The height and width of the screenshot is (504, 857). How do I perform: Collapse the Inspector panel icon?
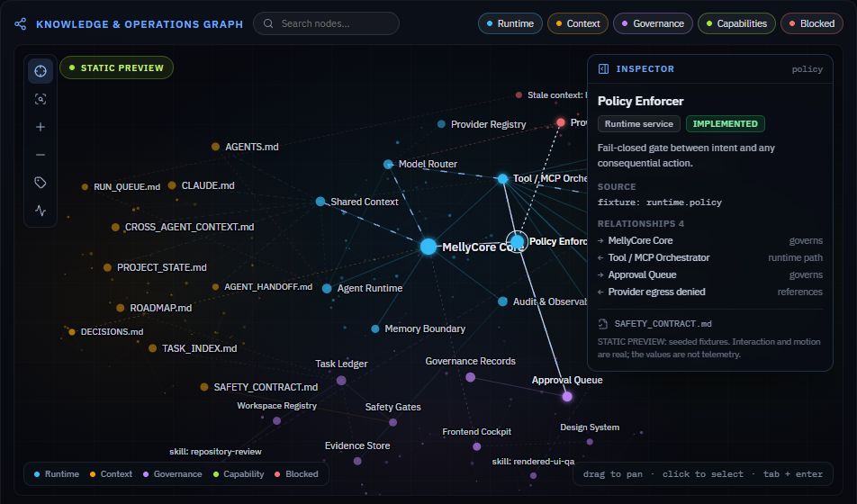pos(603,69)
